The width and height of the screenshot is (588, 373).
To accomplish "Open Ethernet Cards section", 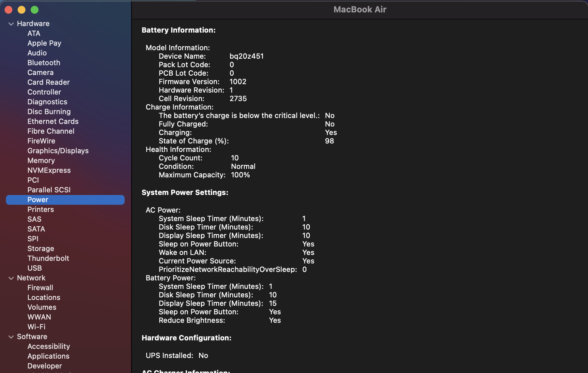I will pyautogui.click(x=53, y=122).
